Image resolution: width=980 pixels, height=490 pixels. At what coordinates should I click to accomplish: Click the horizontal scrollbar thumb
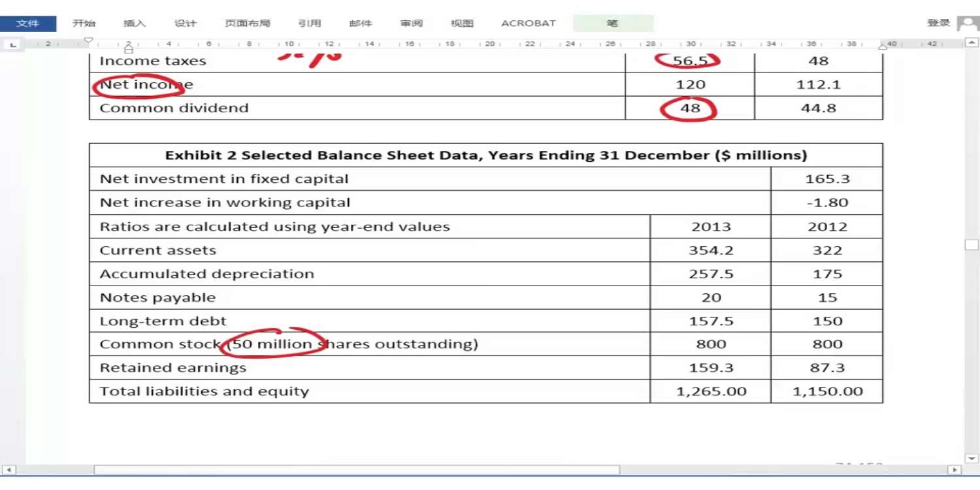(357, 470)
